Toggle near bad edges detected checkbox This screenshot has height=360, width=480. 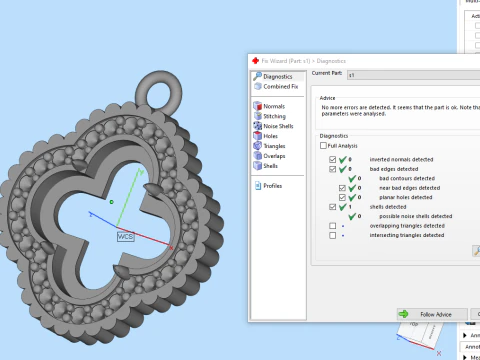click(x=342, y=188)
